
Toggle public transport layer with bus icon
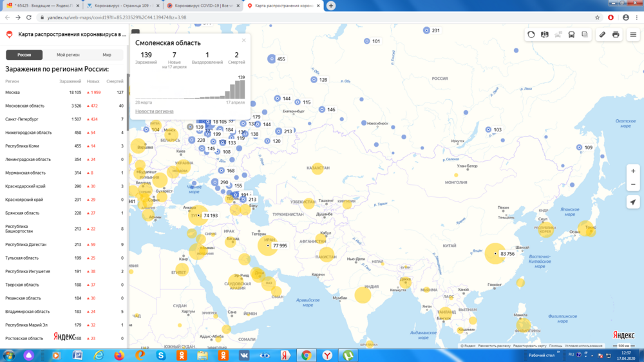(x=571, y=35)
